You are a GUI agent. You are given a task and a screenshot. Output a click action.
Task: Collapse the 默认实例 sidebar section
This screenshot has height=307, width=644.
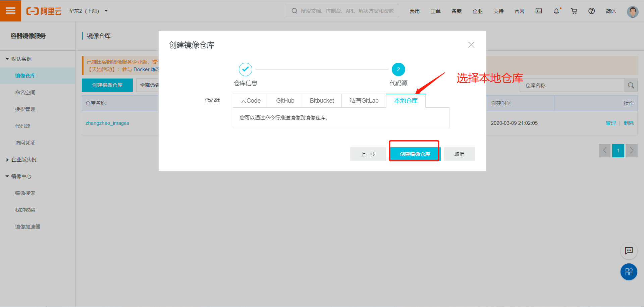click(x=19, y=58)
